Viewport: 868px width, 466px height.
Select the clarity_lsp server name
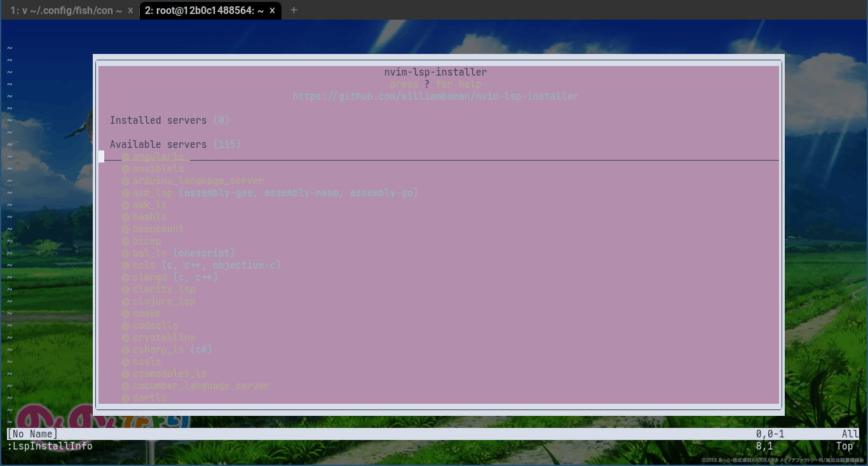coord(164,290)
